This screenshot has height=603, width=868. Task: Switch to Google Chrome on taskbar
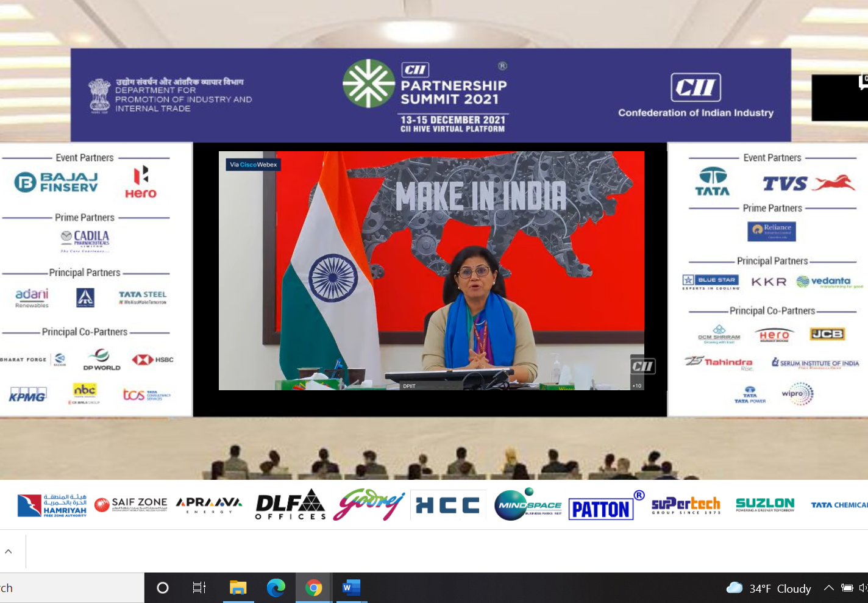[314, 588]
